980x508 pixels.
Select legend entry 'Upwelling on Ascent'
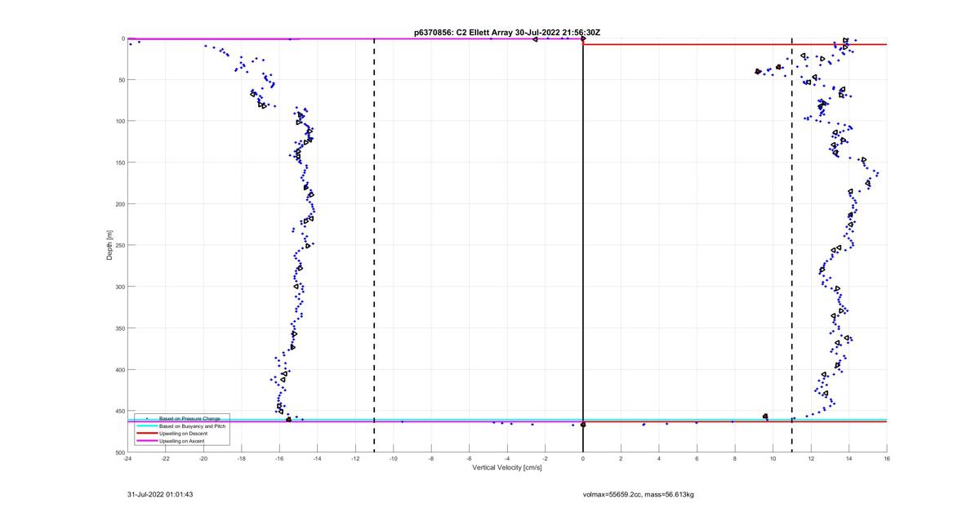pyautogui.click(x=181, y=440)
